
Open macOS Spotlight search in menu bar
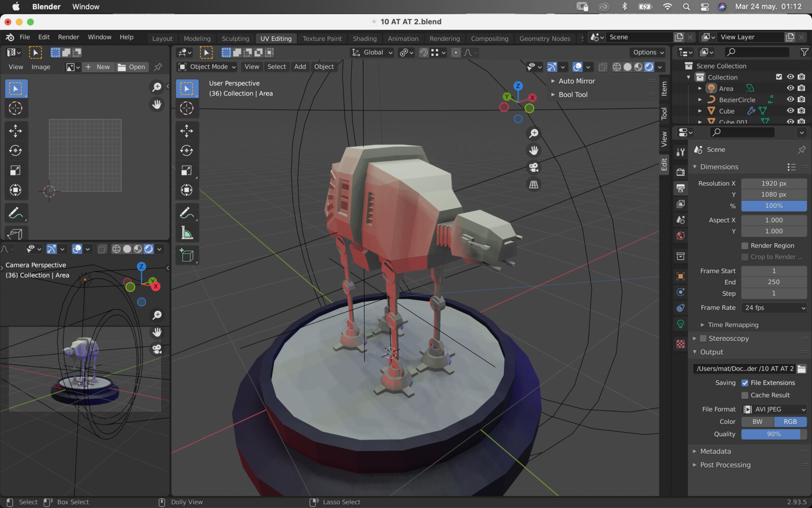tap(686, 7)
